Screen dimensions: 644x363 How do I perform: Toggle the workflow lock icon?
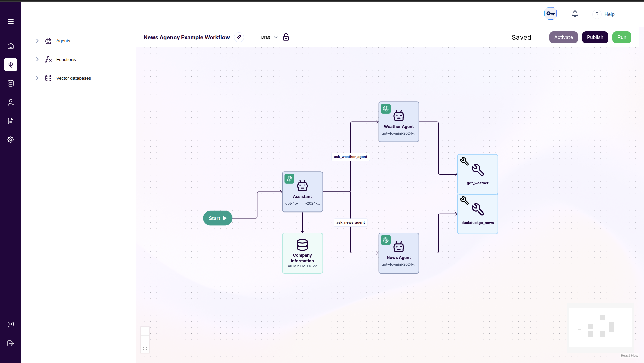[286, 37]
